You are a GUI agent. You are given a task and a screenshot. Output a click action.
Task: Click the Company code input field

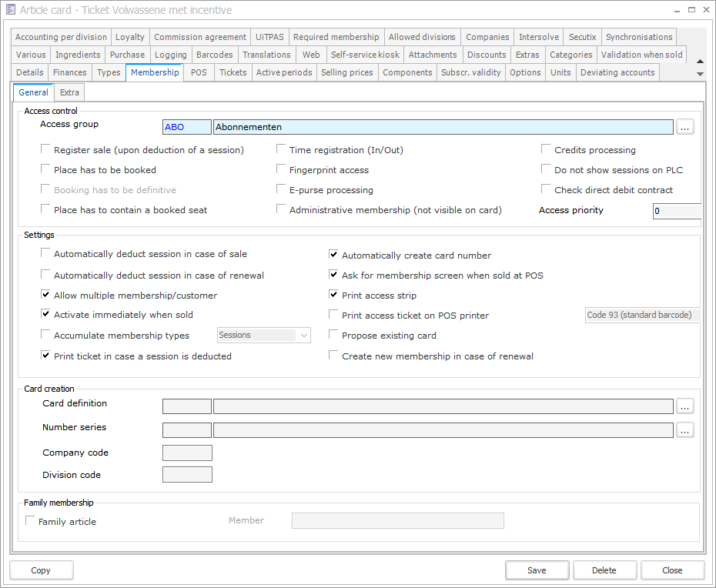coord(187,453)
